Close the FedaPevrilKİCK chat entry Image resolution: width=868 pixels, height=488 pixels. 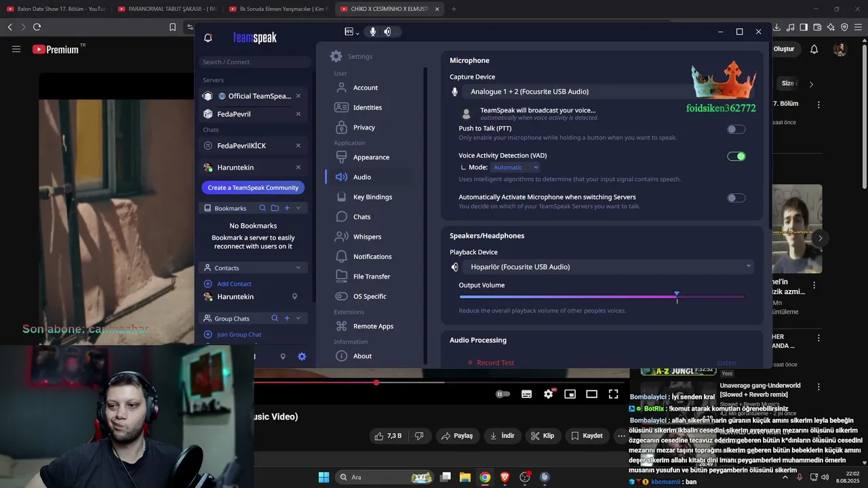tap(298, 146)
